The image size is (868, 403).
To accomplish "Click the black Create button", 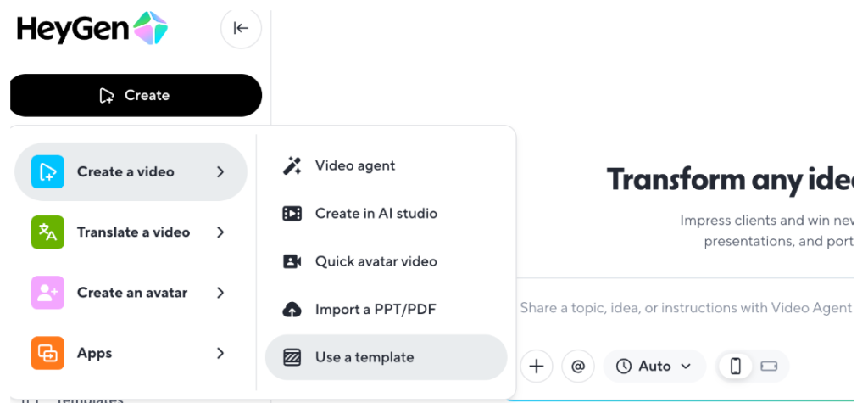I will (x=136, y=95).
